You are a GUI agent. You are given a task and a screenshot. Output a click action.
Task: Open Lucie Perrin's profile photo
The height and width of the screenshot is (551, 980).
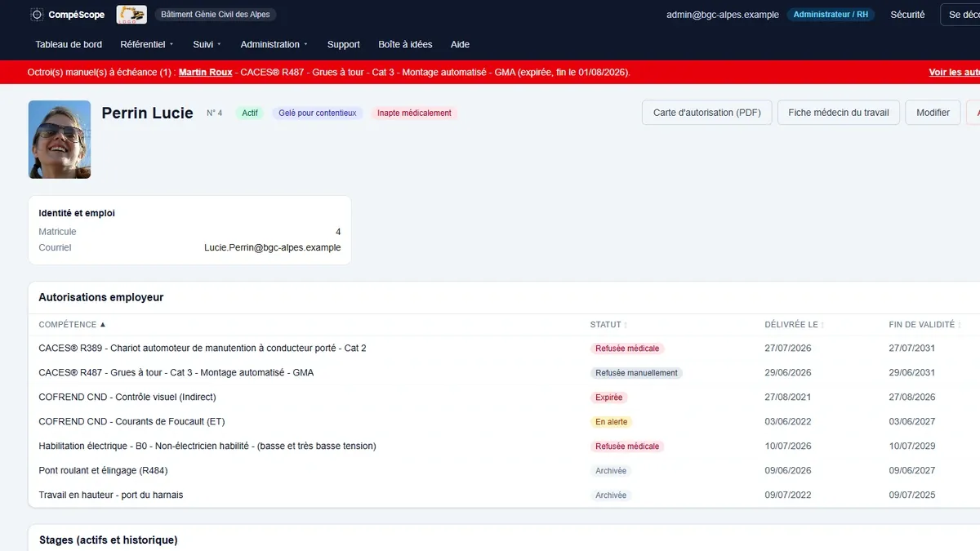[60, 140]
